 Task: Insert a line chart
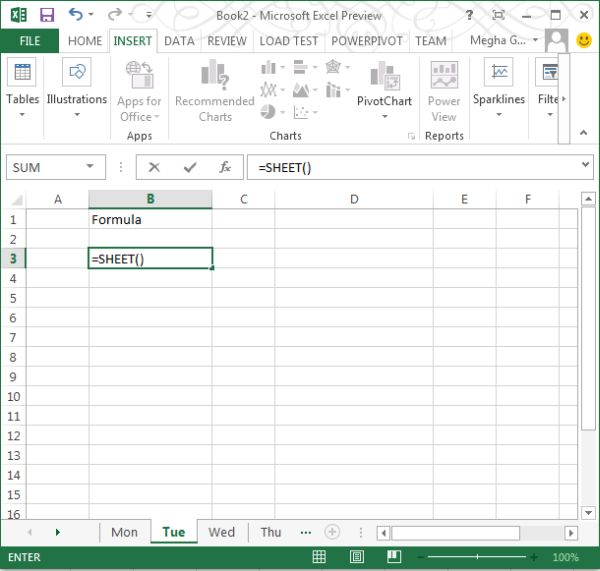(268, 90)
